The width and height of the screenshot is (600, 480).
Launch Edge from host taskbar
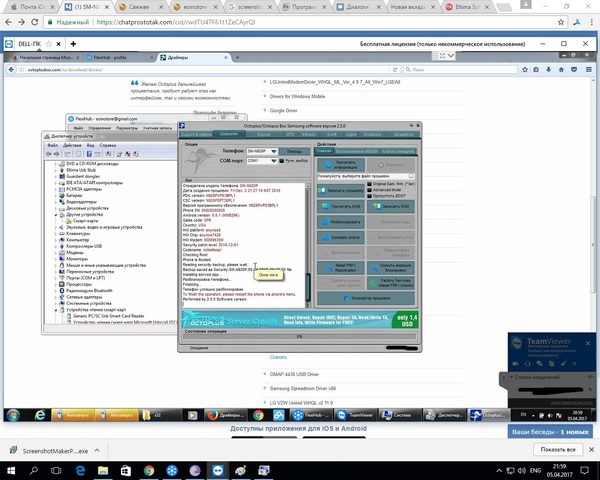tap(80, 470)
